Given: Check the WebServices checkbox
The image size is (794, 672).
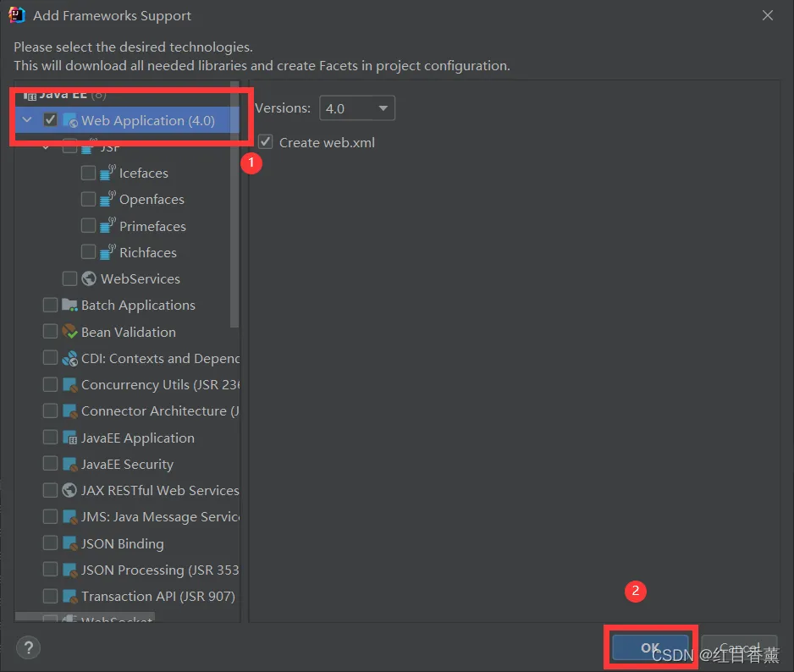Looking at the screenshot, I should pos(69,278).
